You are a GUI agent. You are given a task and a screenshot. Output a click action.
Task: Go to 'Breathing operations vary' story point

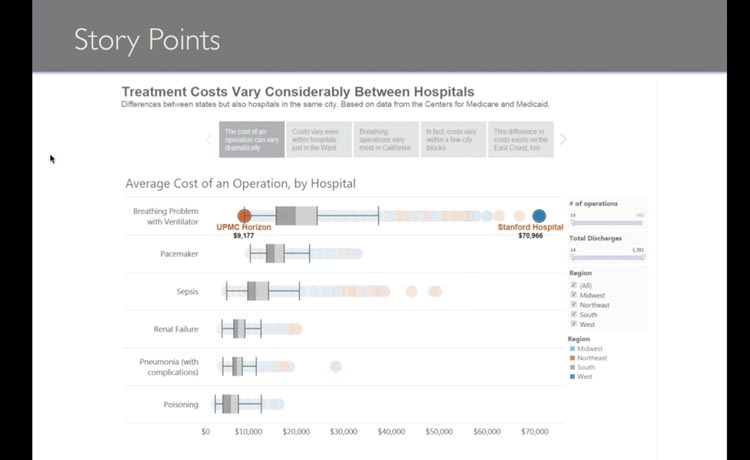click(x=386, y=139)
